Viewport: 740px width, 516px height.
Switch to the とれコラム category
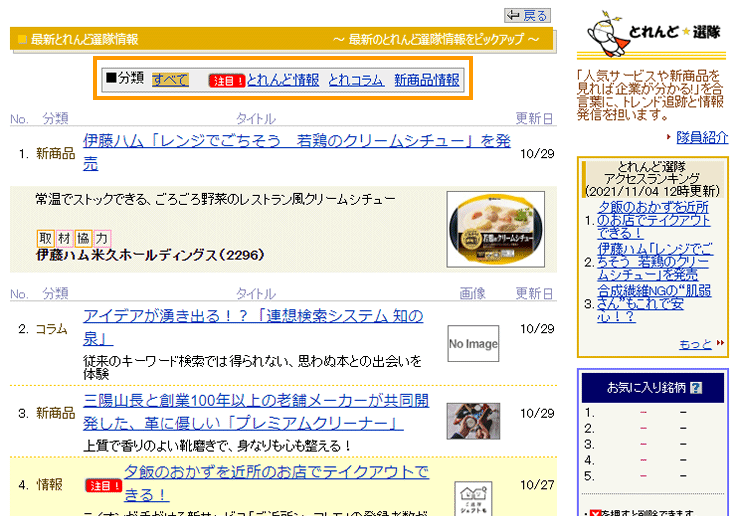coord(356,80)
